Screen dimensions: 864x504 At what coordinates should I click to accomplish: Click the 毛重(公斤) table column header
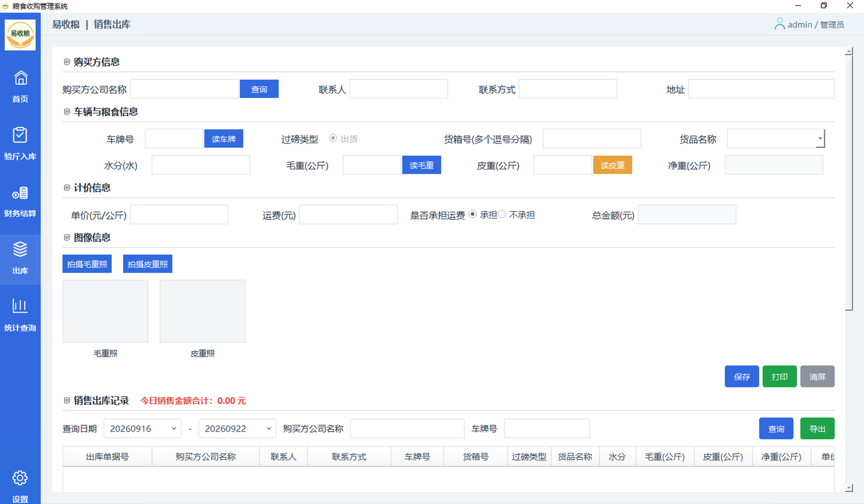pos(665,457)
